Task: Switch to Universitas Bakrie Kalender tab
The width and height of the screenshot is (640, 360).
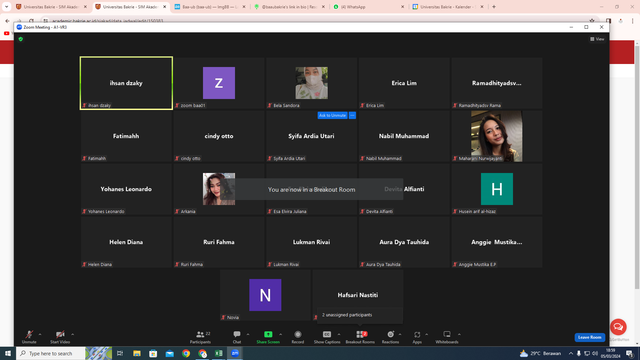Action: coord(448,7)
